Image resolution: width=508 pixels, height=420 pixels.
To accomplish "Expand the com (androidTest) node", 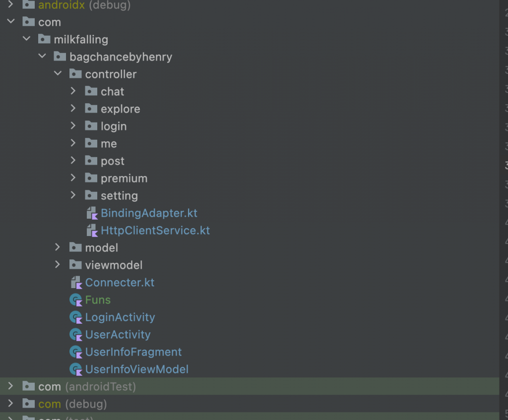I will [11, 386].
